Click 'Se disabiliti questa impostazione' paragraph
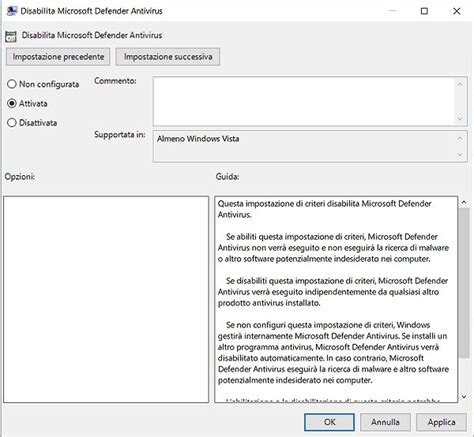474x437 pixels. (x=333, y=292)
